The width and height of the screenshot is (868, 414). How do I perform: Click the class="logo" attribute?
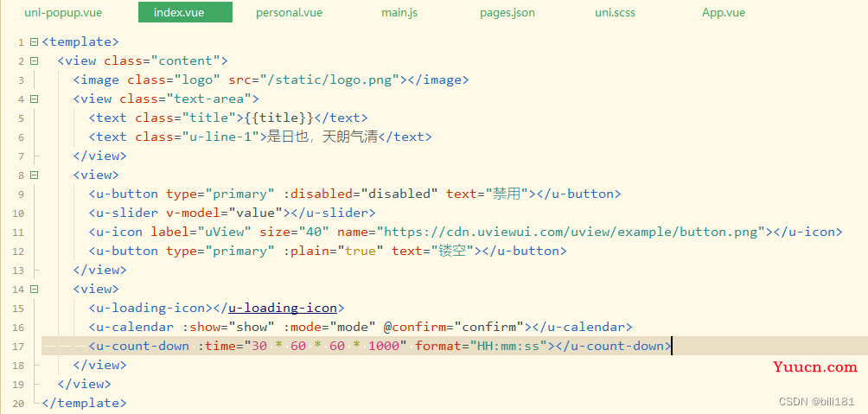(174, 80)
